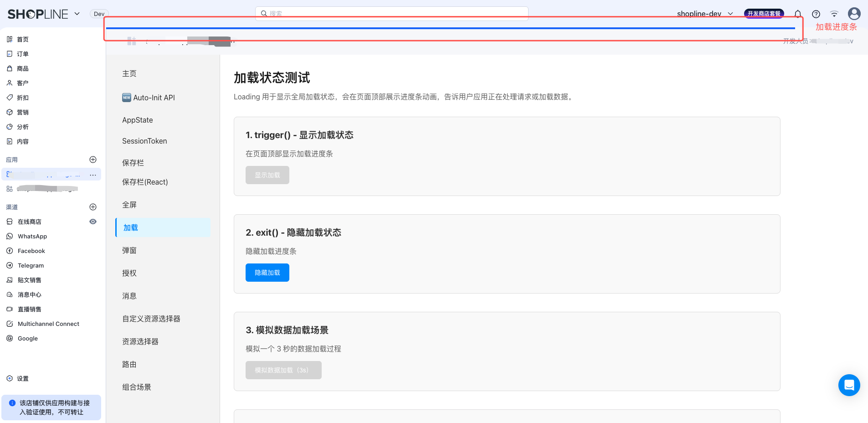Open the shopline-dev store dropdown
The width and height of the screenshot is (868, 423).
click(704, 14)
